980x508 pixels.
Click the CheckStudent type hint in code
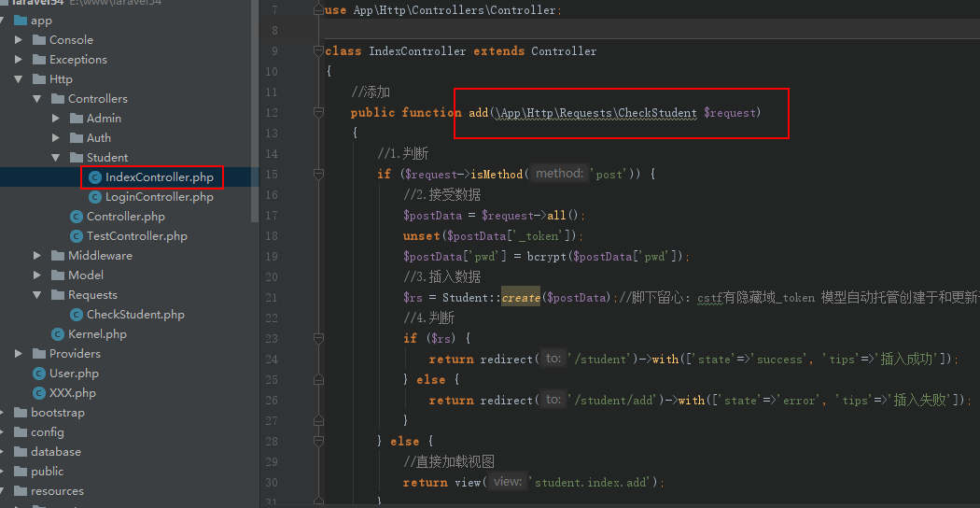pyautogui.click(x=657, y=113)
